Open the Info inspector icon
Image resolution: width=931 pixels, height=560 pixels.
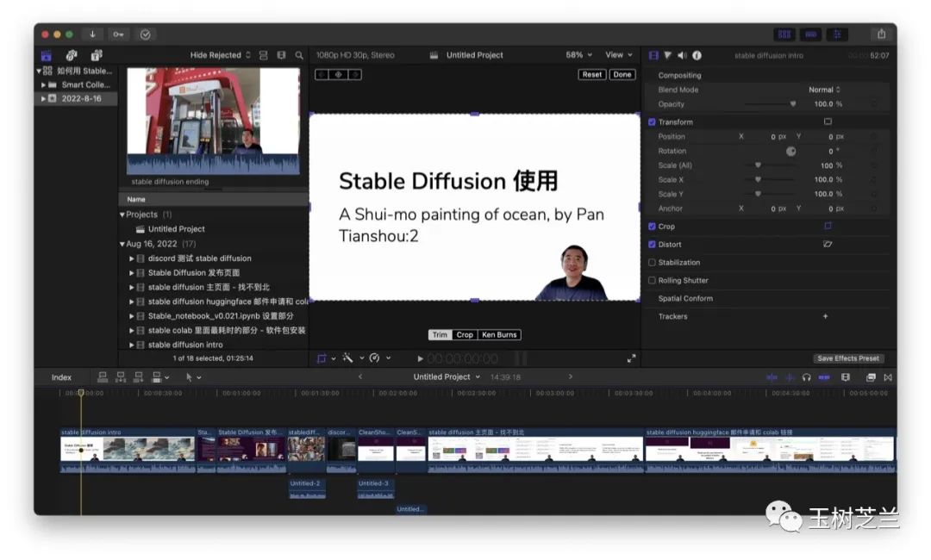point(697,55)
